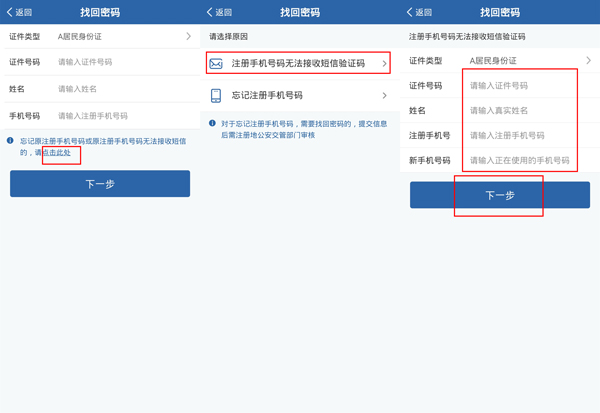Click the info icon in the middle screen note

pyautogui.click(x=211, y=122)
